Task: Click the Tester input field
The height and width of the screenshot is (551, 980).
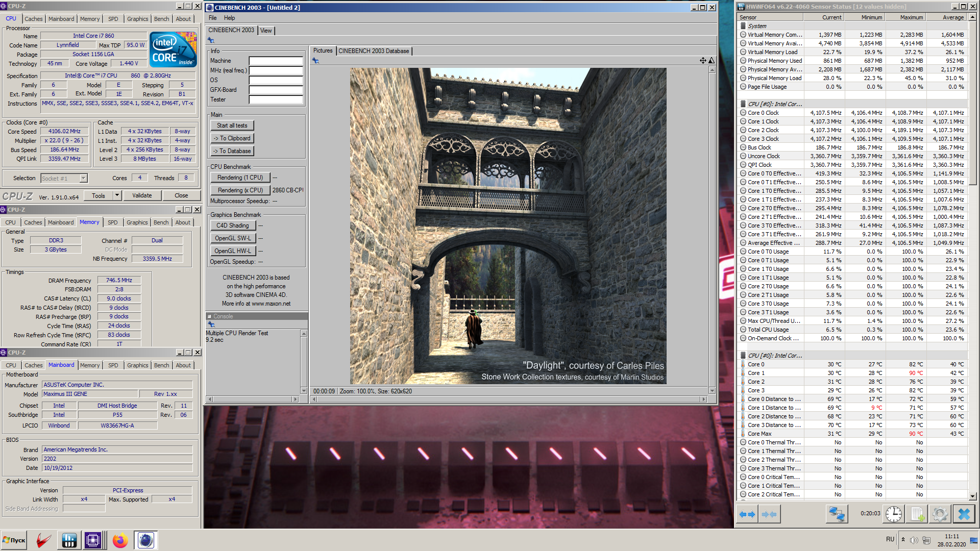Action: (276, 99)
